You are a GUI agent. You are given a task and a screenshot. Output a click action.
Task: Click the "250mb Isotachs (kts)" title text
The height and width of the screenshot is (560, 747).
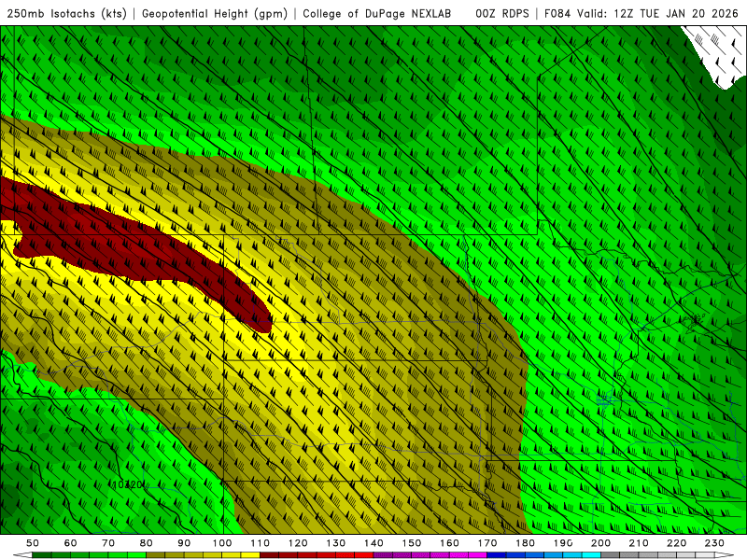tap(67, 13)
